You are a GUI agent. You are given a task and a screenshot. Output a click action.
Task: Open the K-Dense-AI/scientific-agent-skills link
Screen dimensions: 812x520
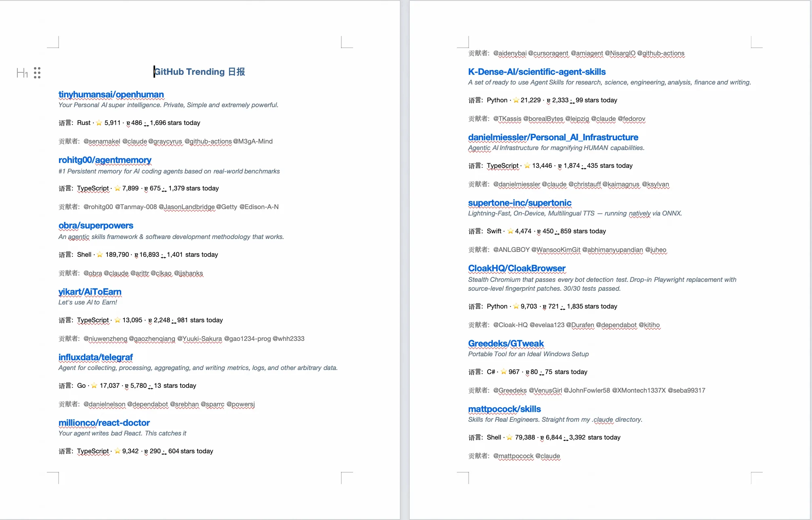pyautogui.click(x=537, y=72)
